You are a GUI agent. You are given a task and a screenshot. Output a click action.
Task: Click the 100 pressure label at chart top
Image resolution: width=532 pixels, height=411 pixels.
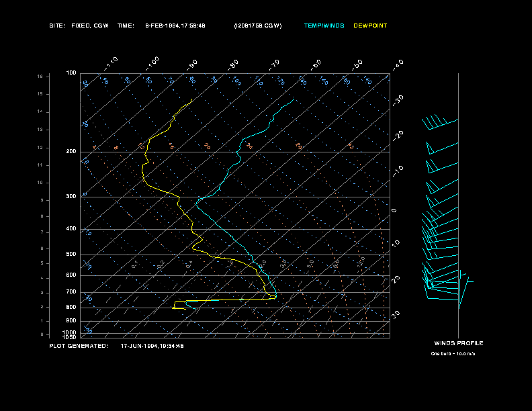(x=71, y=73)
